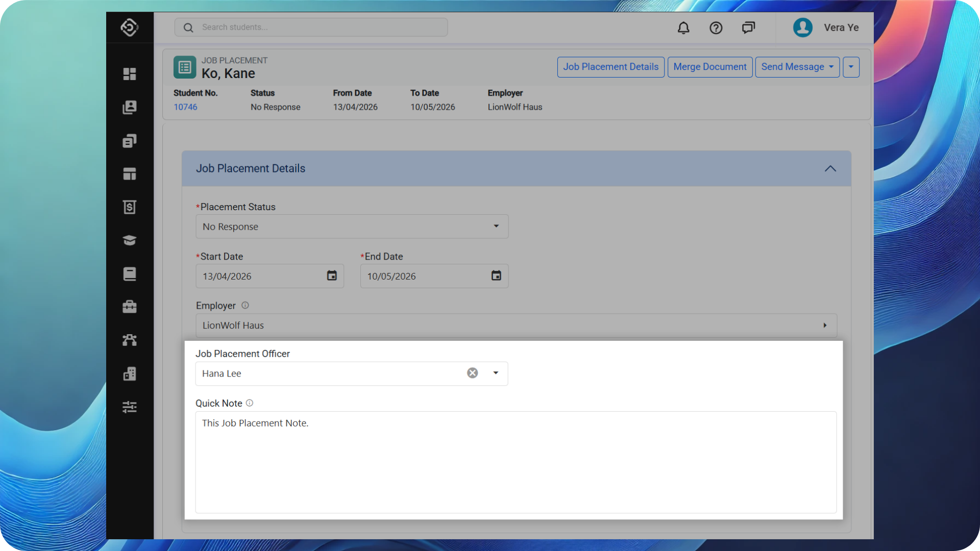
Task: Click the Job Placement Details button
Action: (610, 67)
